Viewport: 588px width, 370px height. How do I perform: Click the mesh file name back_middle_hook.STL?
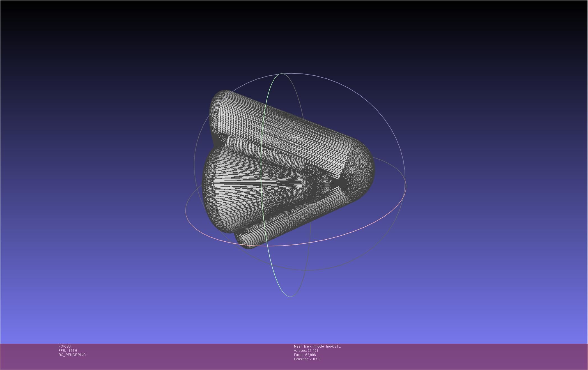point(322,346)
